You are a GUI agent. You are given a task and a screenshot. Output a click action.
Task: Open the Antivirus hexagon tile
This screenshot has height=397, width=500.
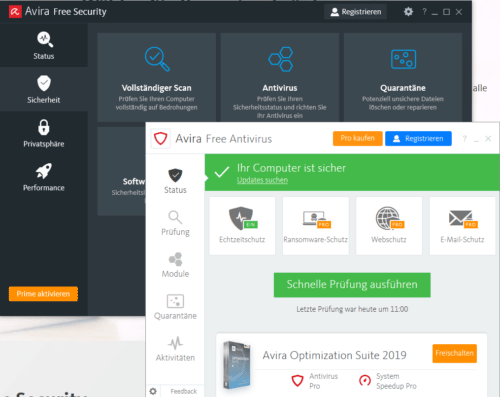pyautogui.click(x=280, y=77)
